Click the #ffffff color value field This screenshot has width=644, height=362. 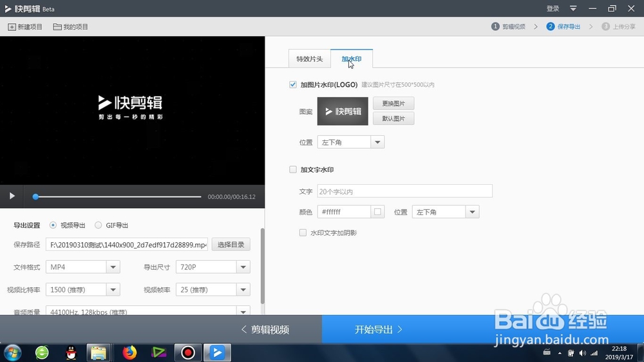point(344,212)
